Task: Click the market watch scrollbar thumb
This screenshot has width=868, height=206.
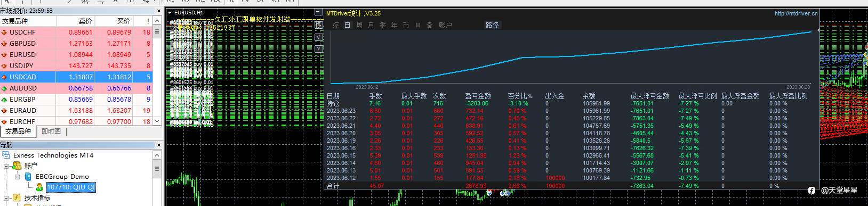Action: 157,31
